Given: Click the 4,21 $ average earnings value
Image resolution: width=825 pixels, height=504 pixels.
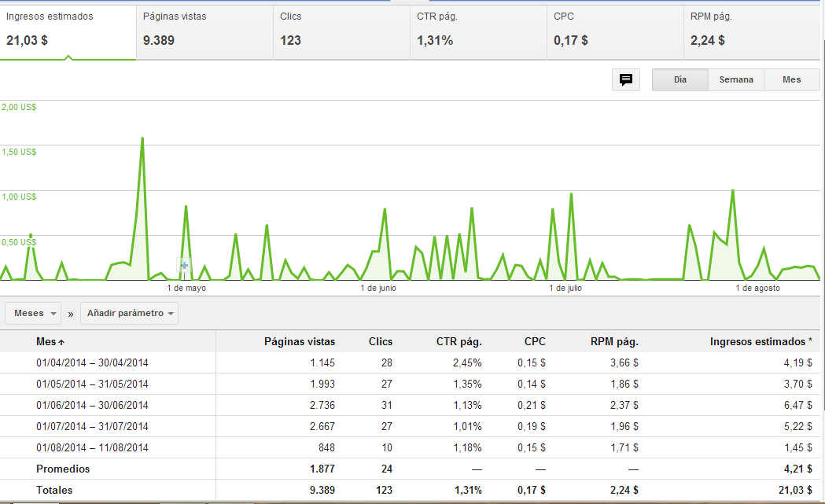Looking at the screenshot, I should [x=797, y=469].
